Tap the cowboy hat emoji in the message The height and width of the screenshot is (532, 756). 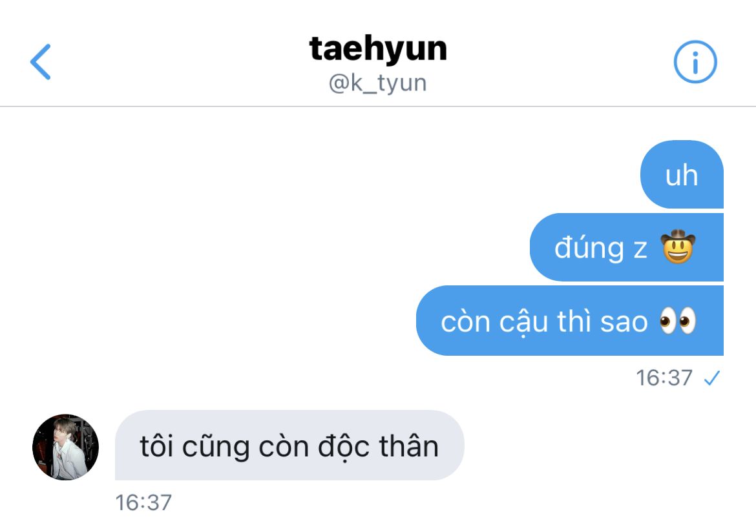pyautogui.click(x=678, y=246)
